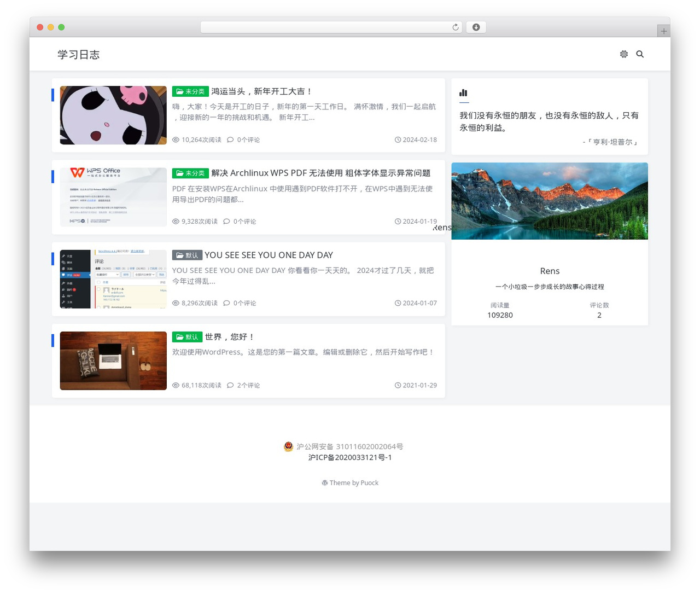Visit Theme by Puock link
The height and width of the screenshot is (593, 700).
pyautogui.click(x=354, y=483)
